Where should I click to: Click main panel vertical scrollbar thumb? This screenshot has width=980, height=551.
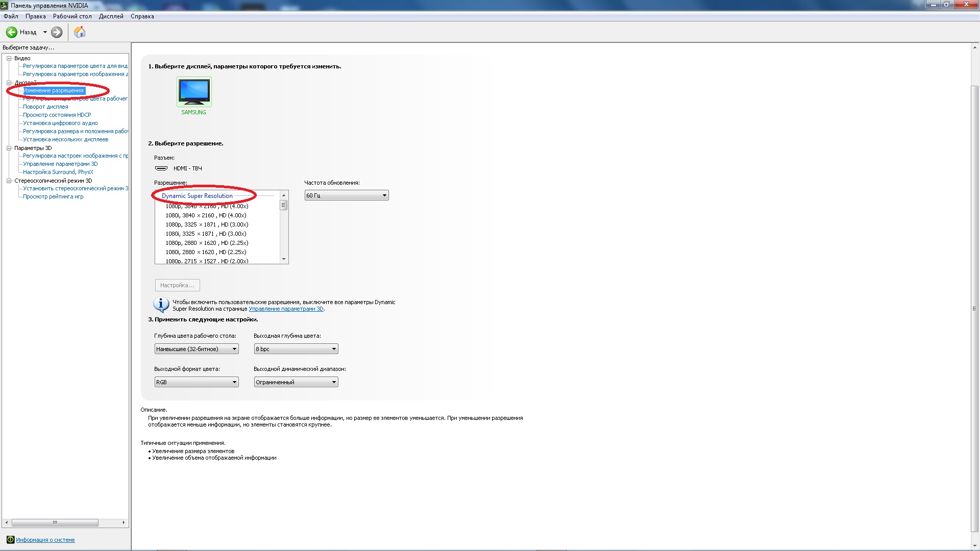coord(975,309)
